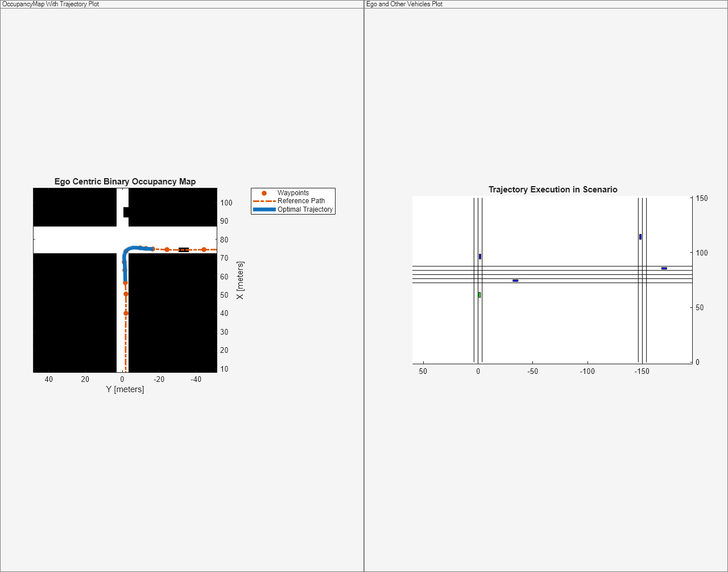Click tick -100 on scenario plot horizontal axis
Image resolution: width=728 pixels, height=572 pixels.
(x=588, y=371)
